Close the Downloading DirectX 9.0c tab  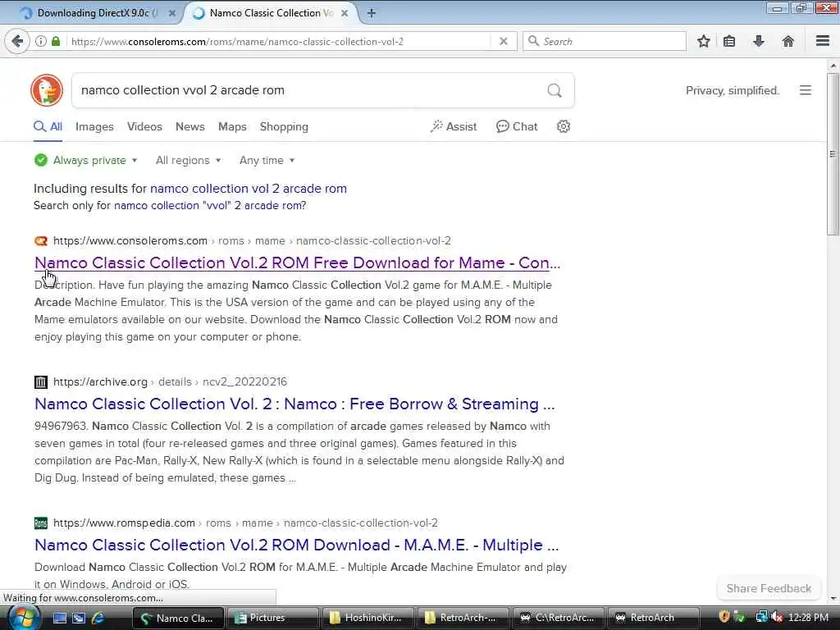pyautogui.click(x=172, y=13)
